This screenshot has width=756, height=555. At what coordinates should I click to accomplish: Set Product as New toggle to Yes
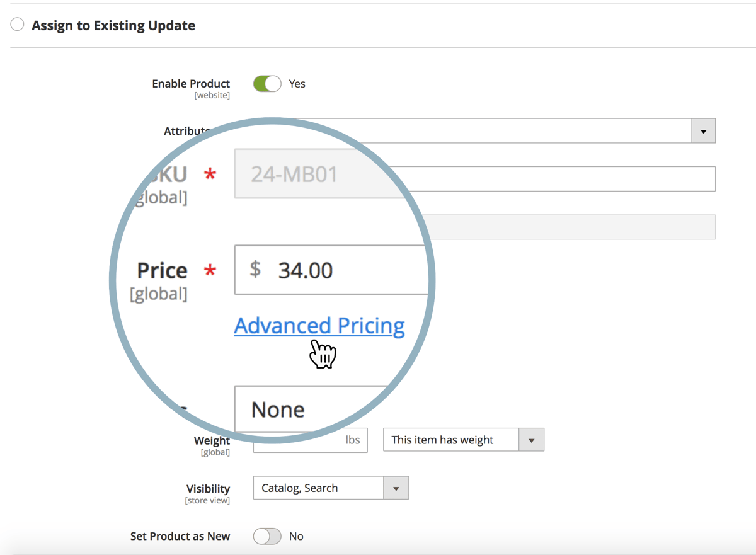tap(266, 536)
